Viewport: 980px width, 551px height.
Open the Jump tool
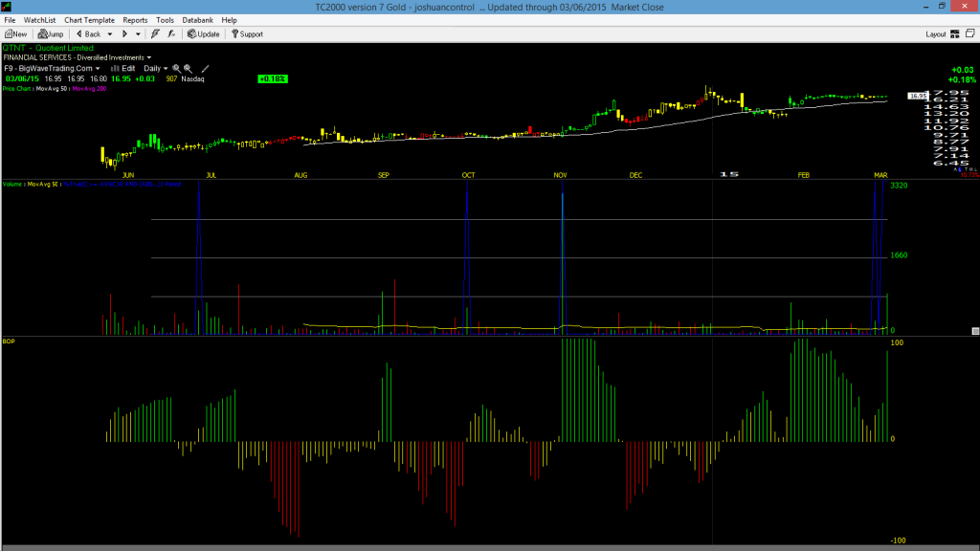click(51, 34)
